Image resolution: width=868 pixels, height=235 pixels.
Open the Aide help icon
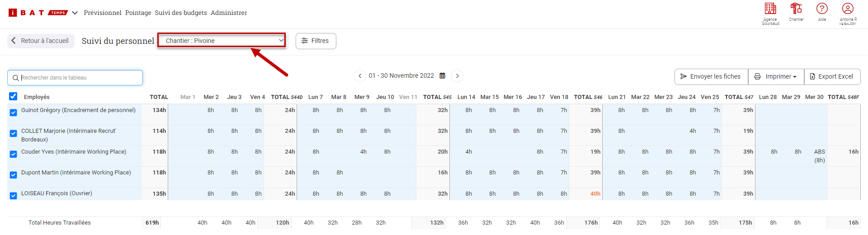[x=822, y=9]
